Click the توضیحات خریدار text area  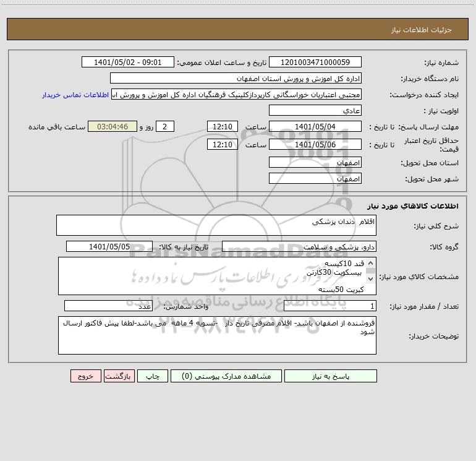(x=217, y=335)
